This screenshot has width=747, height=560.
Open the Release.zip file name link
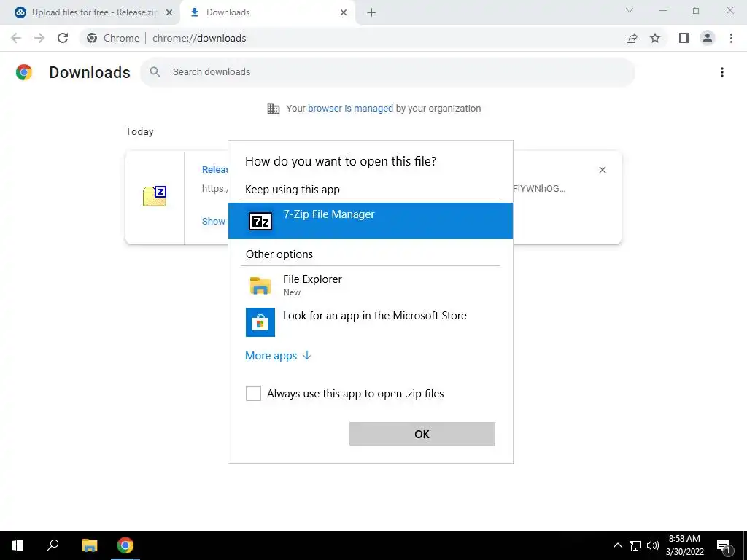(x=215, y=169)
